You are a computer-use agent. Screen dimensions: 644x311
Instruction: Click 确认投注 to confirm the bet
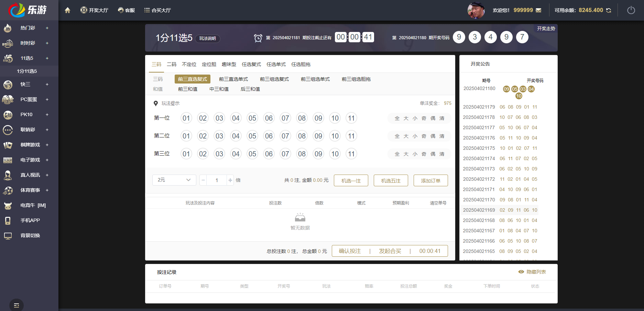point(349,251)
